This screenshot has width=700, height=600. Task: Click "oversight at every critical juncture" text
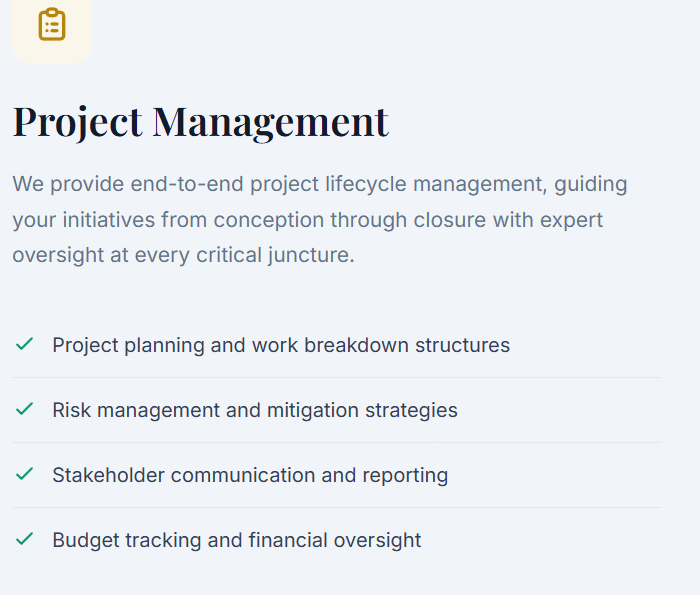(183, 255)
